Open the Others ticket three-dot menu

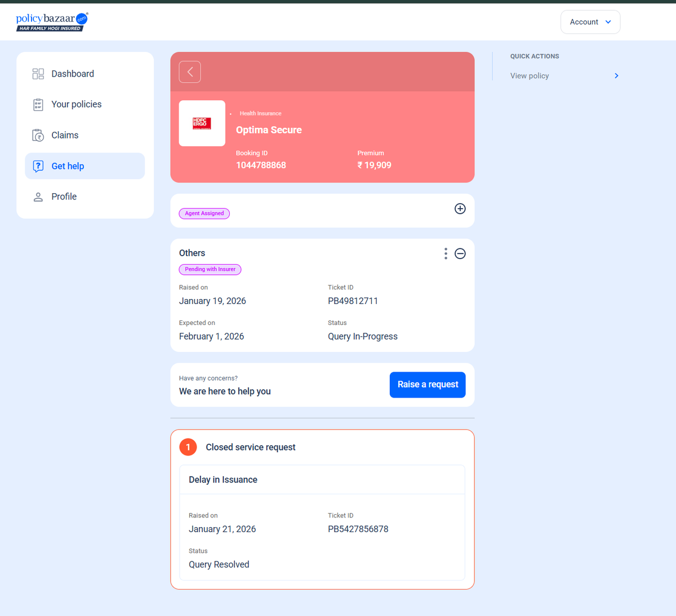(x=446, y=253)
